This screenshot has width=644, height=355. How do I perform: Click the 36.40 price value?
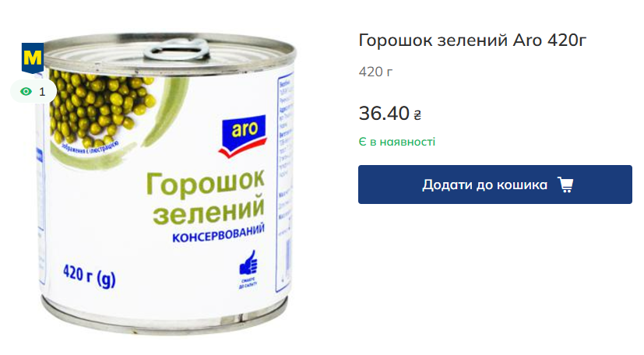pyautogui.click(x=384, y=113)
